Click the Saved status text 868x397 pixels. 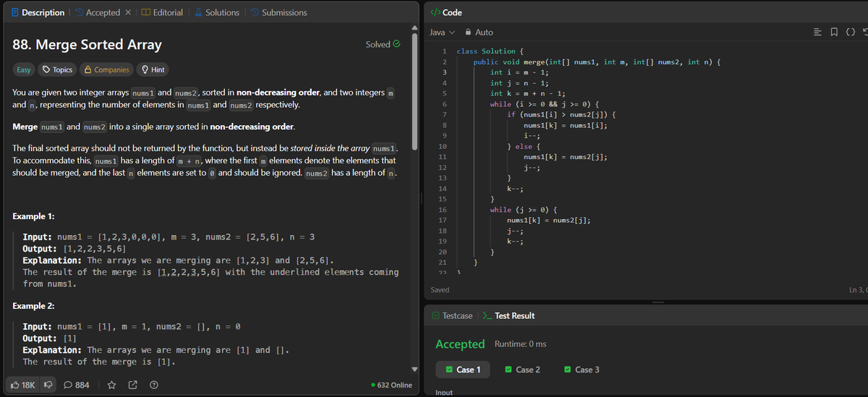point(440,289)
